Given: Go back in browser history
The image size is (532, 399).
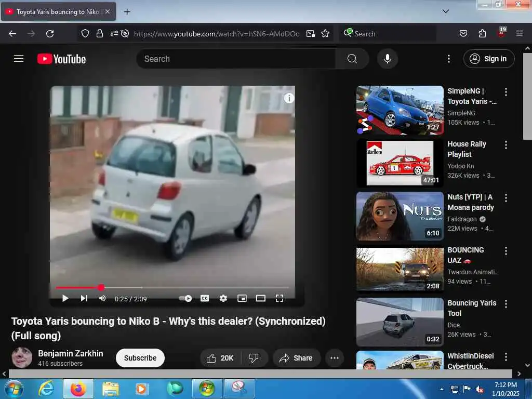Looking at the screenshot, I should tap(12, 34).
